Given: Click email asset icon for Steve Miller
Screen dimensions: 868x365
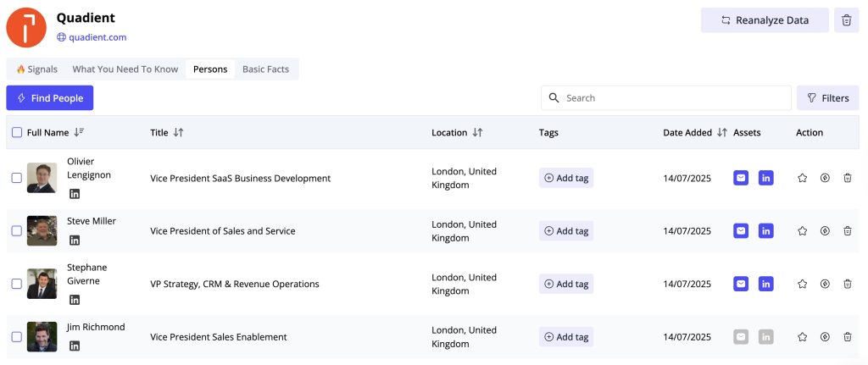Looking at the screenshot, I should coord(741,230).
